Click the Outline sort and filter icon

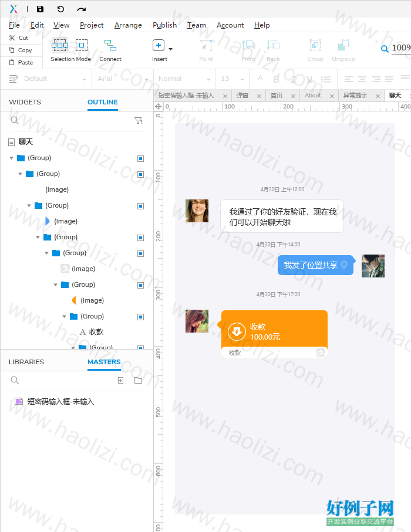(x=139, y=120)
